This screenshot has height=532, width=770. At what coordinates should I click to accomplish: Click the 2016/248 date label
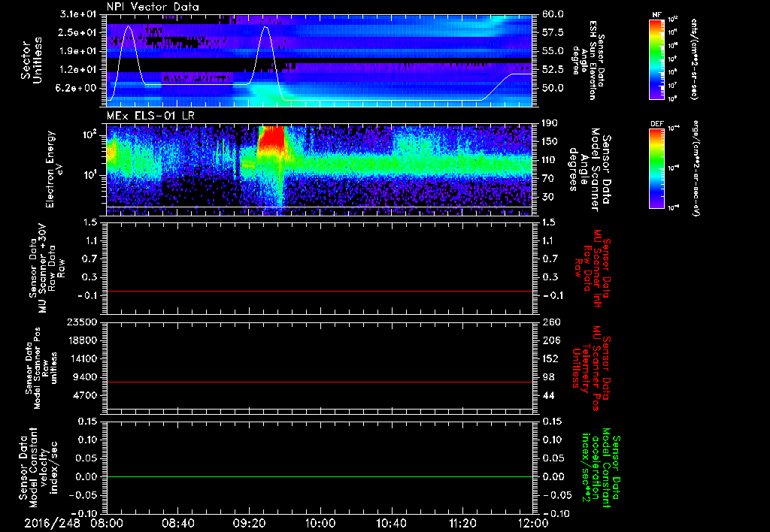pyautogui.click(x=52, y=523)
